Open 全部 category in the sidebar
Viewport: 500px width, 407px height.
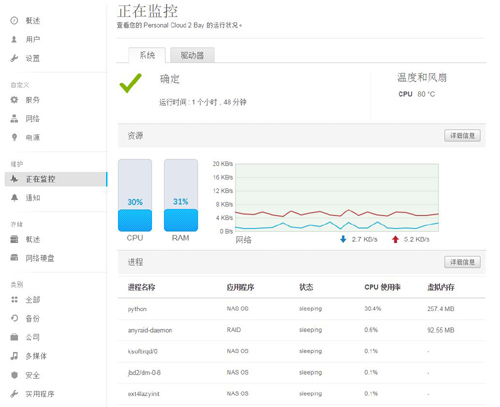[33, 300]
